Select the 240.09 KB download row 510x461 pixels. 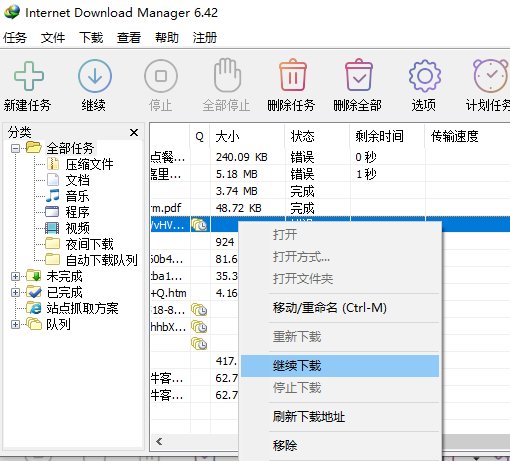330,157
